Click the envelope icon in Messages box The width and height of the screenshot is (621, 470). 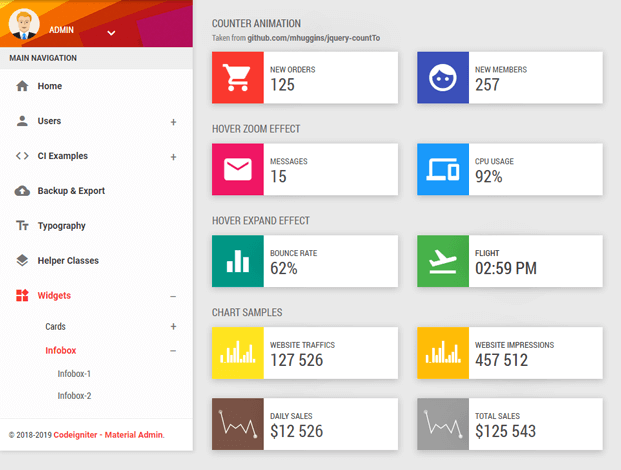click(x=237, y=169)
